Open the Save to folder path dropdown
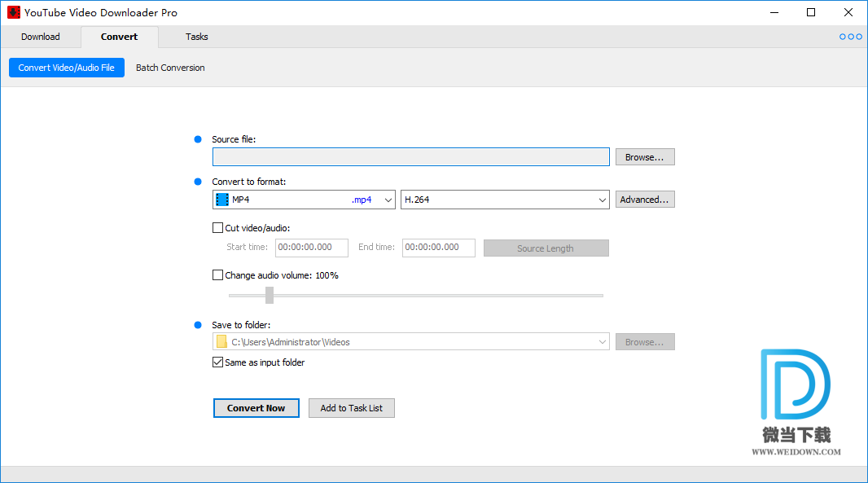The width and height of the screenshot is (868, 483). [x=603, y=342]
